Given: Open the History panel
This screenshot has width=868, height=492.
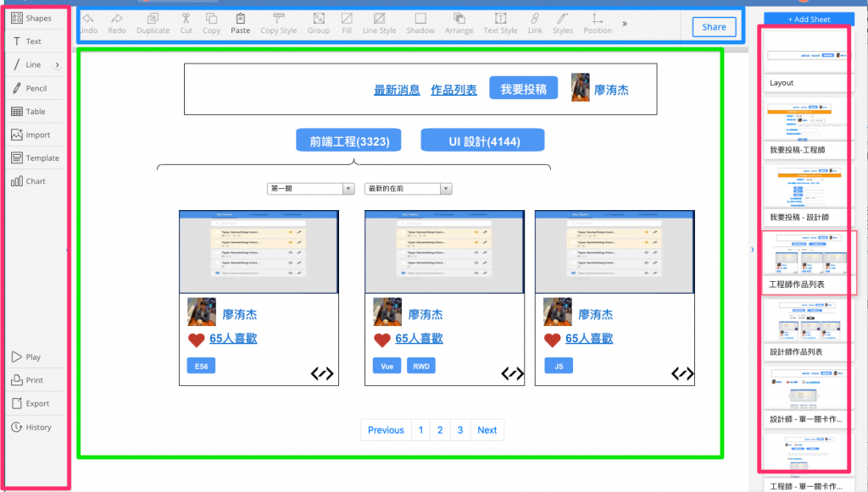Looking at the screenshot, I should click(x=31, y=427).
